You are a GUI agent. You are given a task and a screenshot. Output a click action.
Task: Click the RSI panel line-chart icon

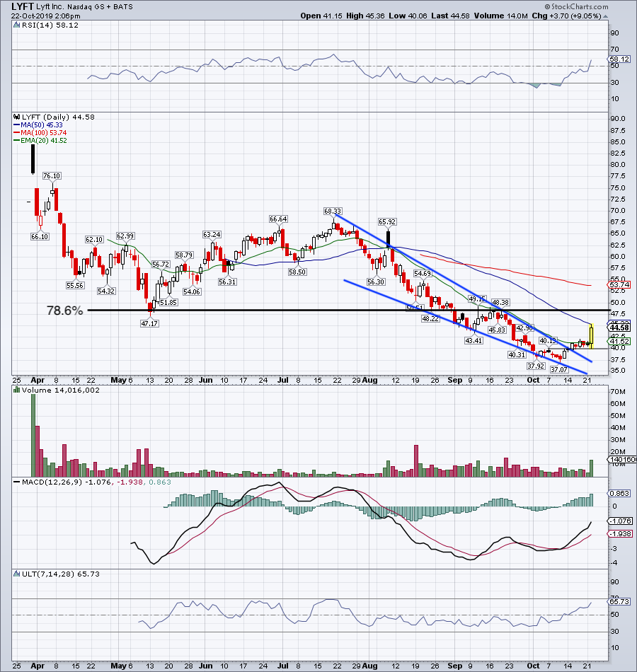point(16,25)
